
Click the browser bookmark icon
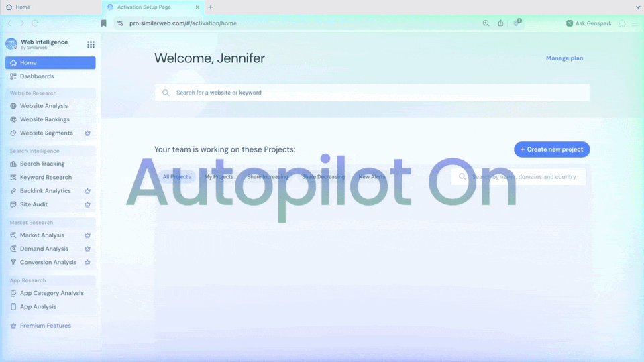[103, 23]
